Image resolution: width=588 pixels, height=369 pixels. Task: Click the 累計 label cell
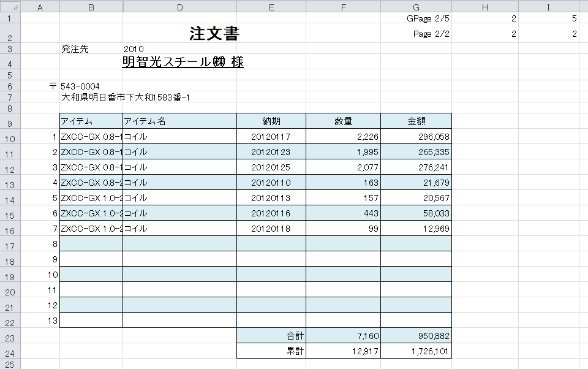pyautogui.click(x=271, y=351)
